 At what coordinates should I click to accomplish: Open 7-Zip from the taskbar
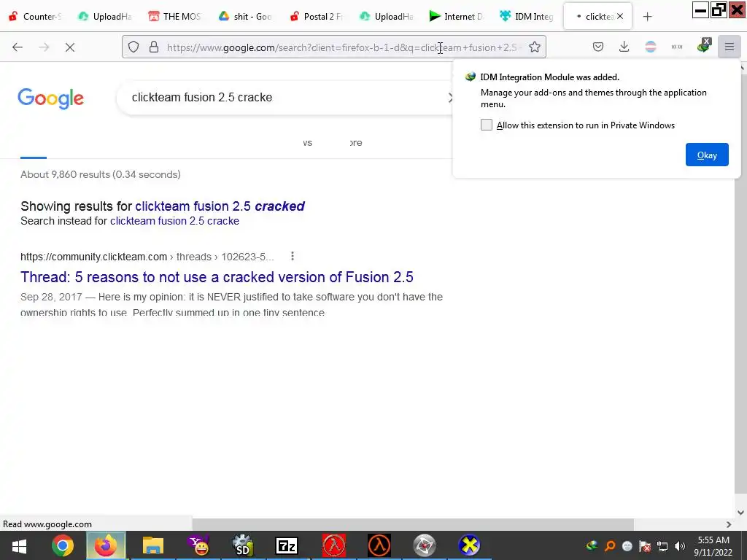coord(287,545)
